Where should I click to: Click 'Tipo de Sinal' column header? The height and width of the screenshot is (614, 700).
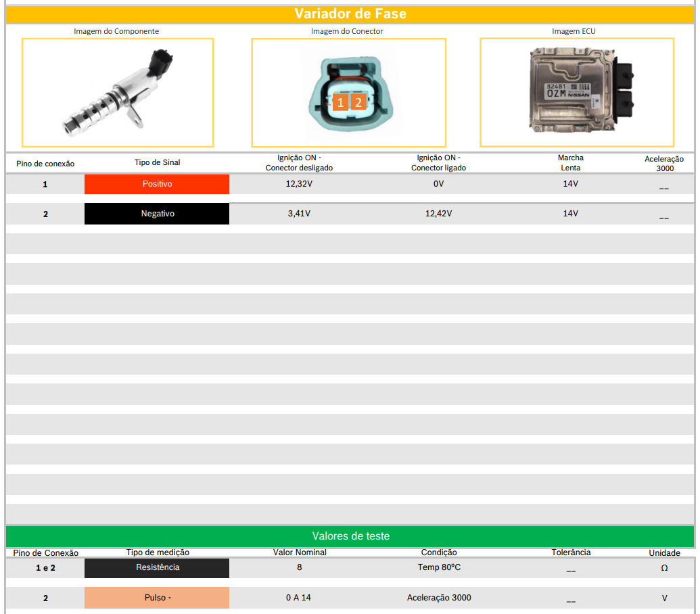(x=157, y=162)
